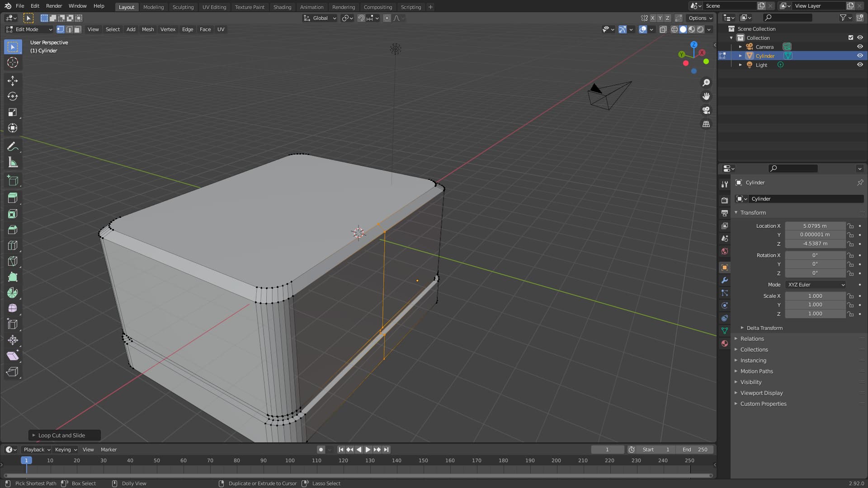Open the Global transform orientation dropdown
Viewport: 868px width, 488px height.
click(320, 18)
